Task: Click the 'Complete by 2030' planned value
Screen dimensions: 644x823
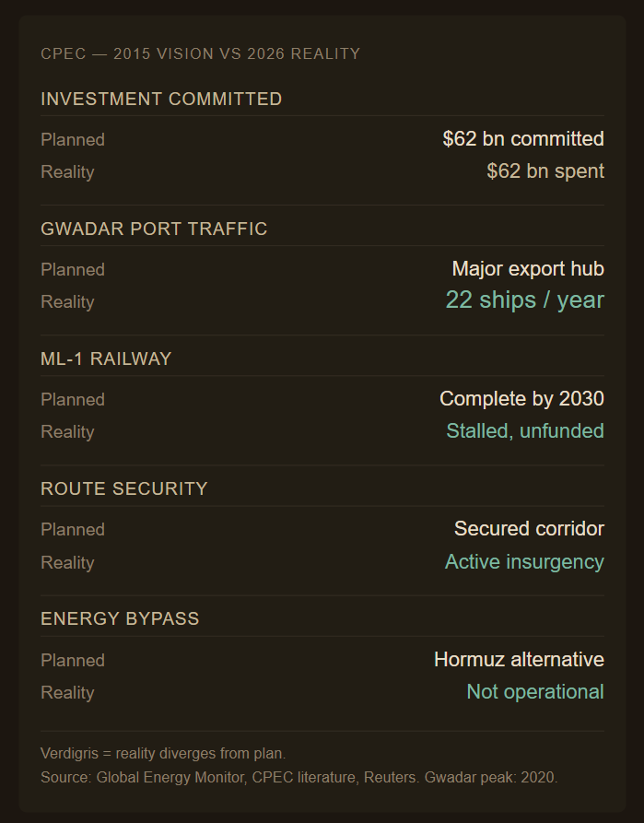Action: (x=521, y=399)
